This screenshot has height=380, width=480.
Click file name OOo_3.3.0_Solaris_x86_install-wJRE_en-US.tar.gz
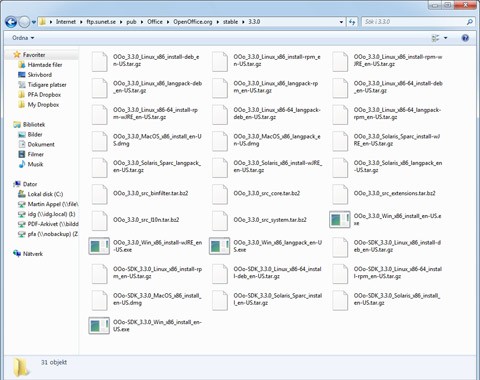coord(278,167)
